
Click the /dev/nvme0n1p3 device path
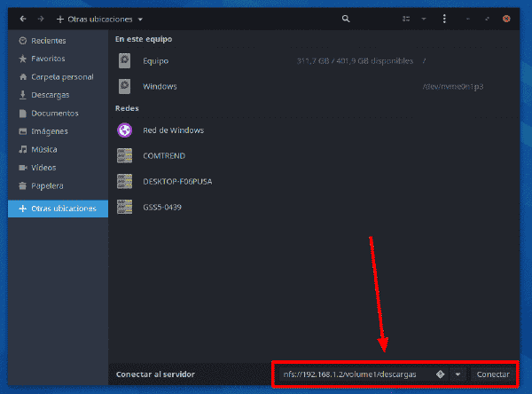453,87
